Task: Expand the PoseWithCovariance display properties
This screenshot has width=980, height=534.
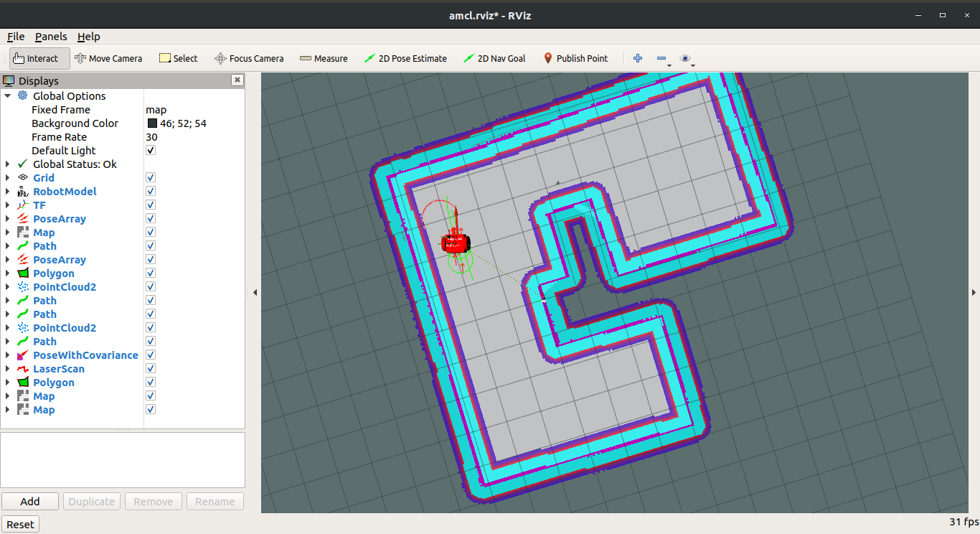Action: pos(8,355)
